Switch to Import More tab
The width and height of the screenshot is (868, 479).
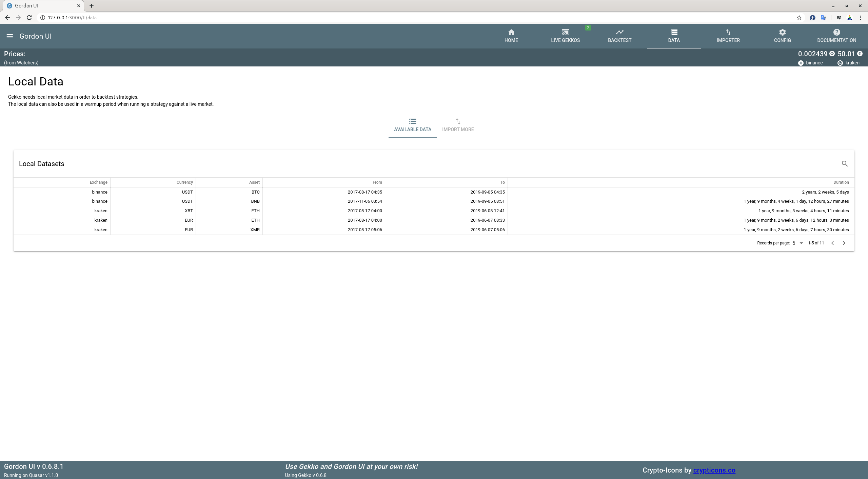tap(458, 125)
